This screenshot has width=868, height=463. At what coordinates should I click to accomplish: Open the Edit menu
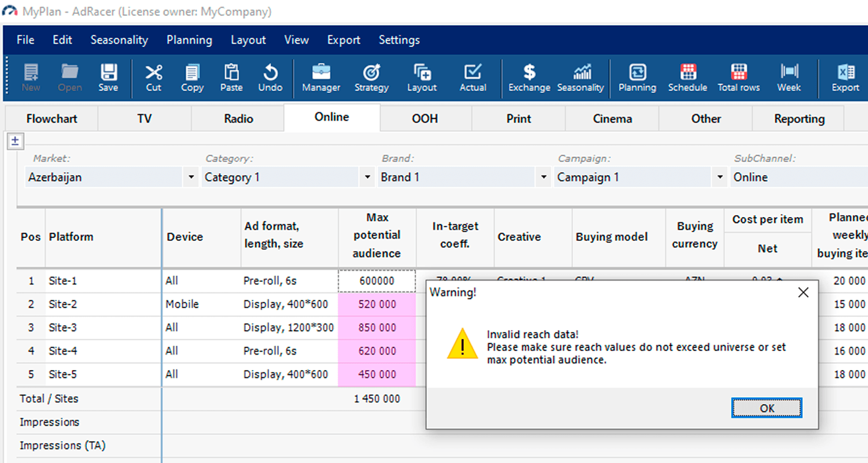coord(62,40)
